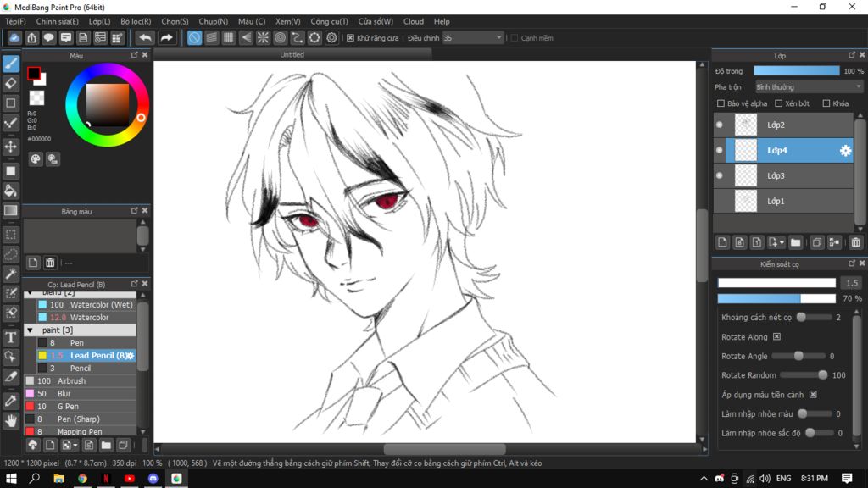868x488 pixels.
Task: Click the foreground black color swatch
Action: click(33, 73)
